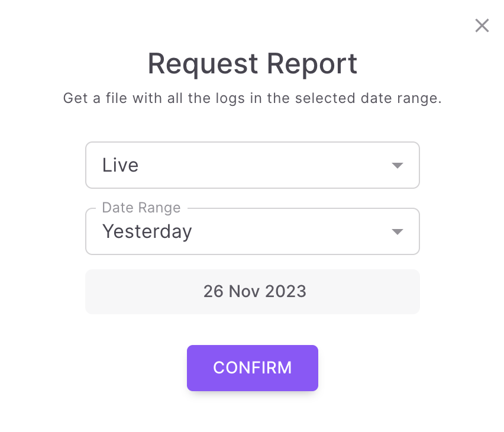The image size is (504, 432).
Task: Dismiss the dialog using the X
Action: point(482,25)
